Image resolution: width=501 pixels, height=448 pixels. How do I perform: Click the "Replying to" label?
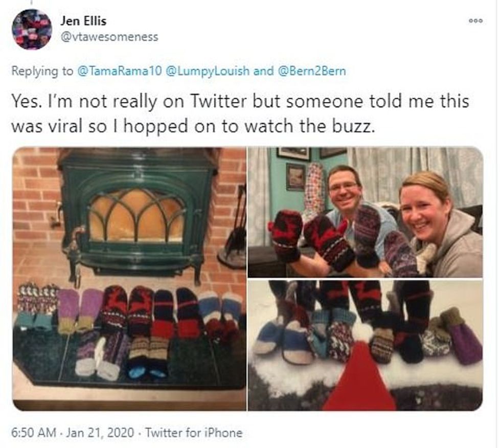point(43,71)
